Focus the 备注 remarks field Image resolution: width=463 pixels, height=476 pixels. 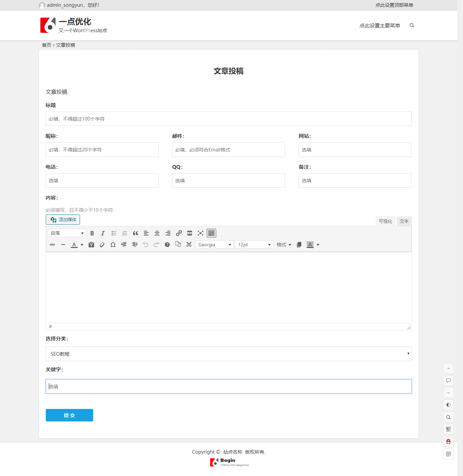click(355, 180)
